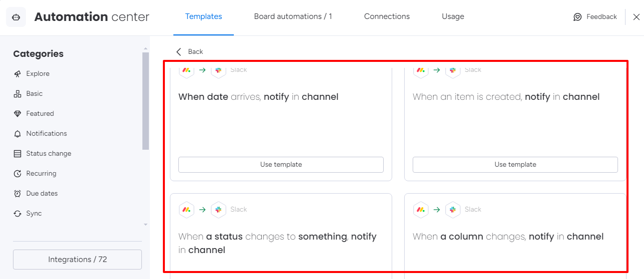Click the Explore rocket icon
This screenshot has height=279, width=644.
(17, 74)
